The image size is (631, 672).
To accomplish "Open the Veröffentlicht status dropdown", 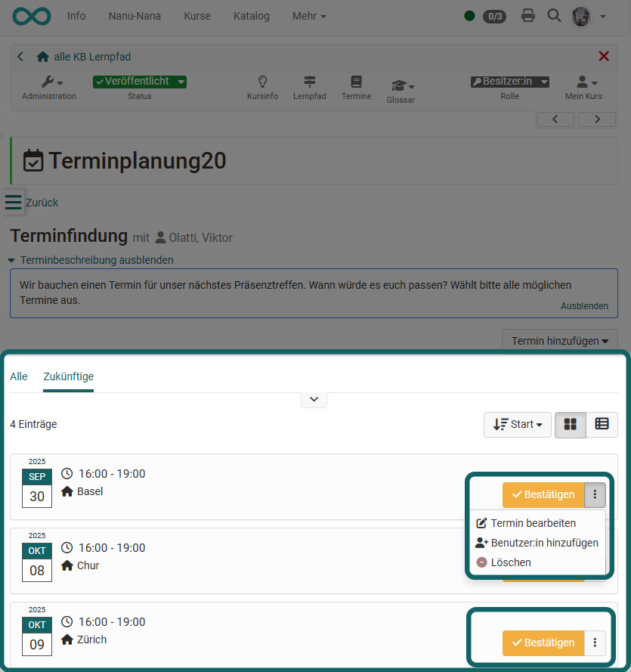I will (139, 81).
